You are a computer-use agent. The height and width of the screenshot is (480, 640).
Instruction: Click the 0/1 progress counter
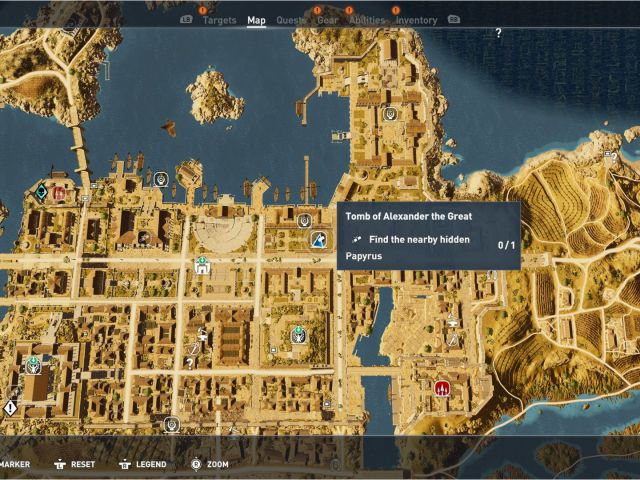pyautogui.click(x=506, y=245)
